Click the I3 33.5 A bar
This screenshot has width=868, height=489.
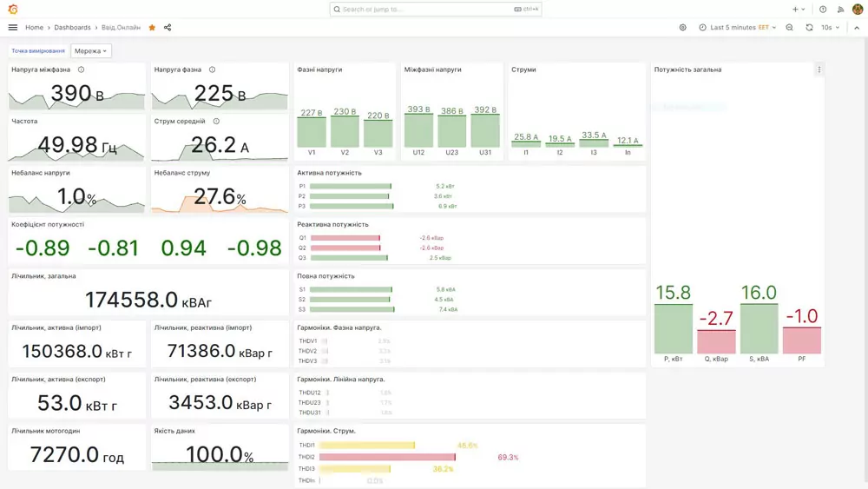(594, 144)
